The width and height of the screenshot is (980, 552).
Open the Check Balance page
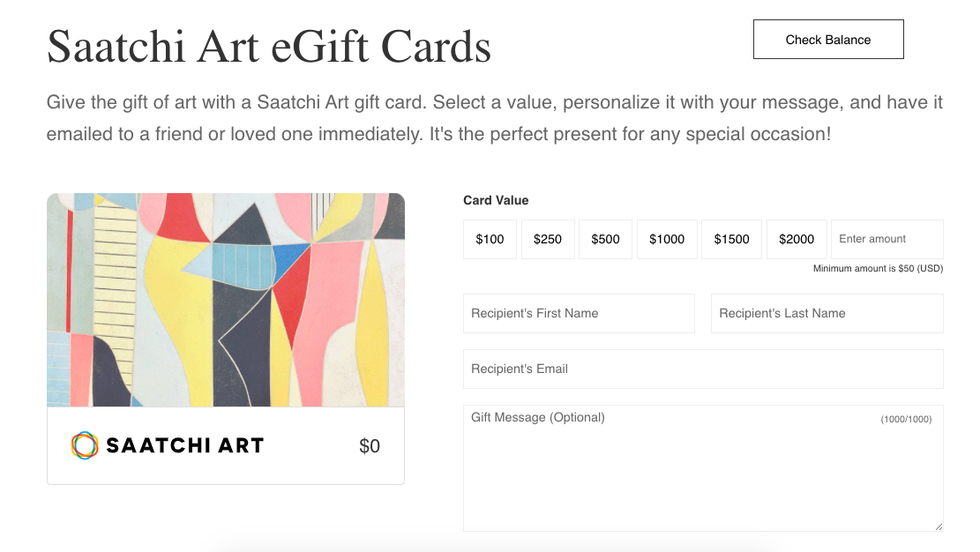point(827,39)
